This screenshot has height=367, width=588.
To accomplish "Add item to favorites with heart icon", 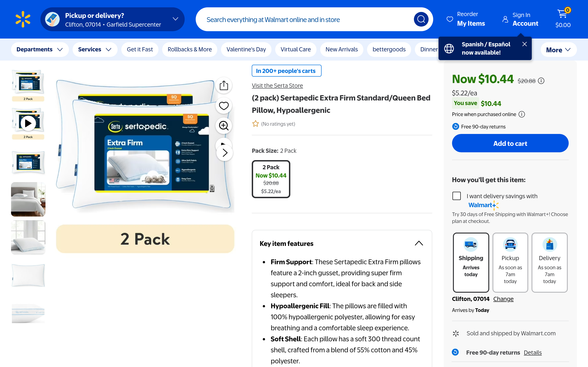I will pos(223,106).
